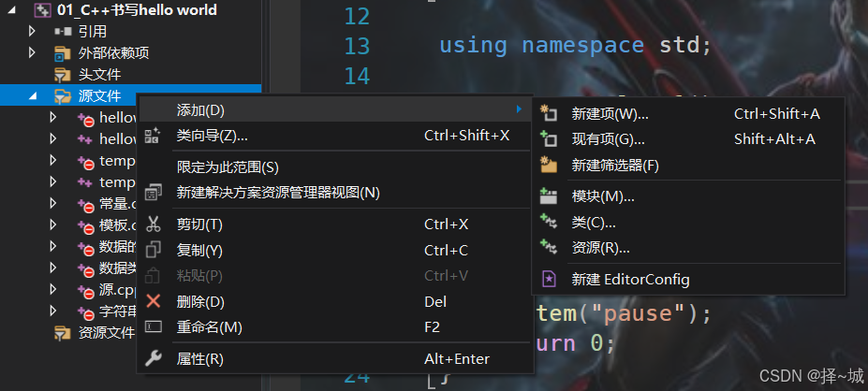Image resolution: width=868 pixels, height=391 pixels.
Task: Click the 引用 references icon
Action: click(x=63, y=32)
